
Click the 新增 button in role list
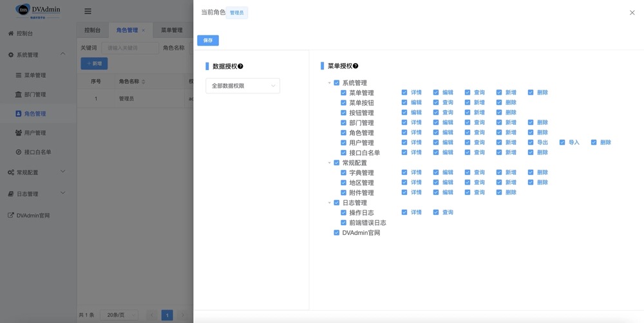pos(94,64)
